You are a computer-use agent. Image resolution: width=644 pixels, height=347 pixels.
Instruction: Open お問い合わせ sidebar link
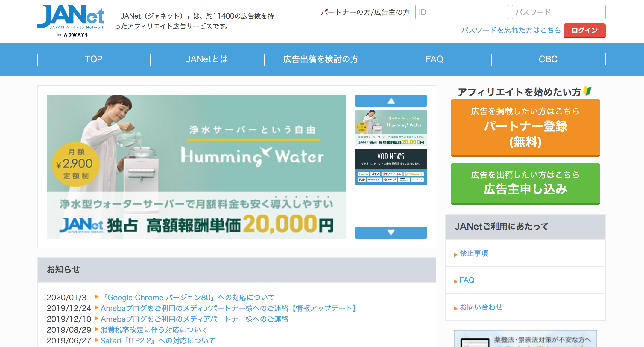[481, 307]
